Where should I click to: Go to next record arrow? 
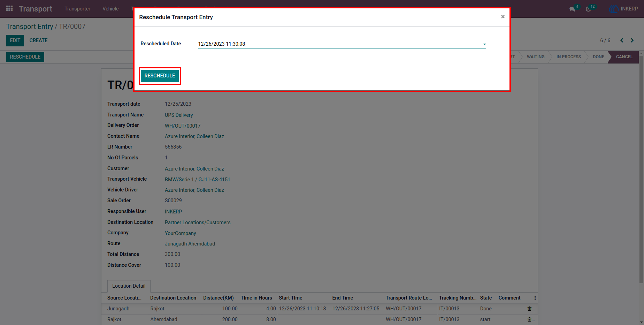coord(632,40)
